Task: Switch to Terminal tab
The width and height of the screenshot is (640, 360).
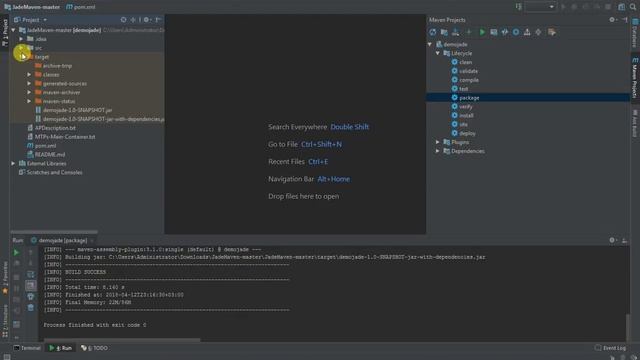Action: tap(27, 348)
